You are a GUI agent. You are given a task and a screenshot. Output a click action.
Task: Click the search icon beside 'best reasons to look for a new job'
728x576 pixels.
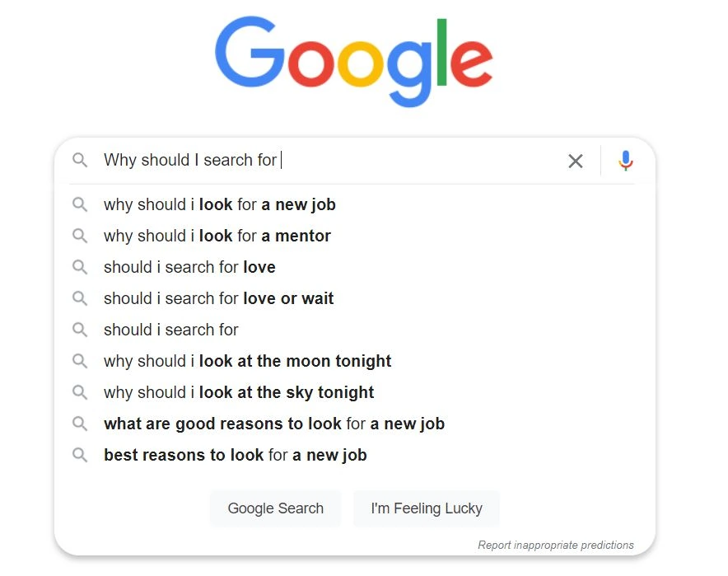(80, 455)
